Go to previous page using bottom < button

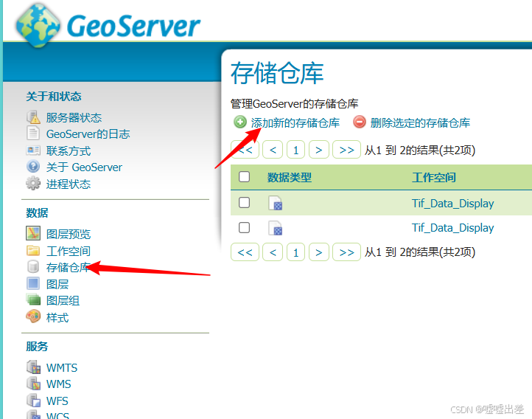[x=273, y=252]
